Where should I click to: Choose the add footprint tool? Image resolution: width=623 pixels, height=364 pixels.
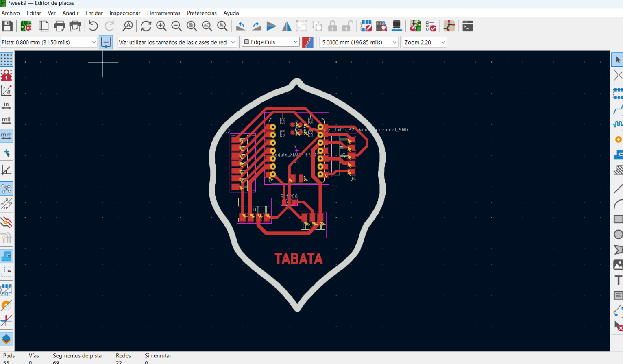click(x=618, y=93)
